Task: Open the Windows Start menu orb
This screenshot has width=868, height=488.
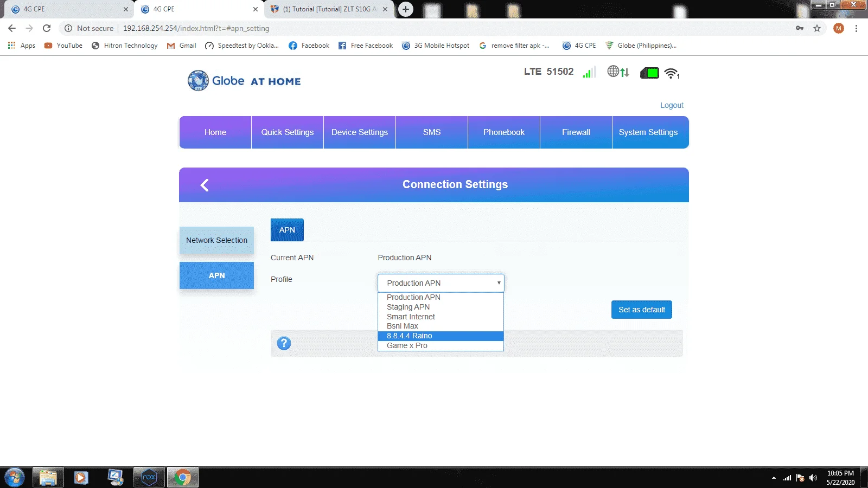Action: pyautogui.click(x=14, y=478)
